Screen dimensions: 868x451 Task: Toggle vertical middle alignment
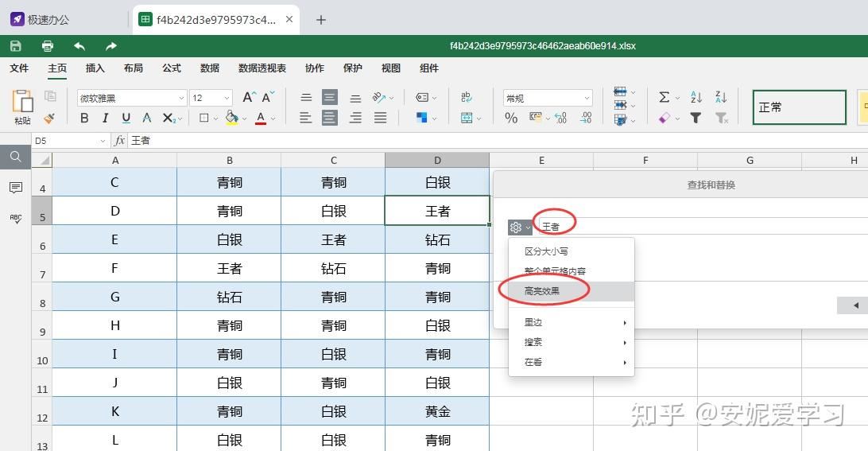tap(330, 98)
